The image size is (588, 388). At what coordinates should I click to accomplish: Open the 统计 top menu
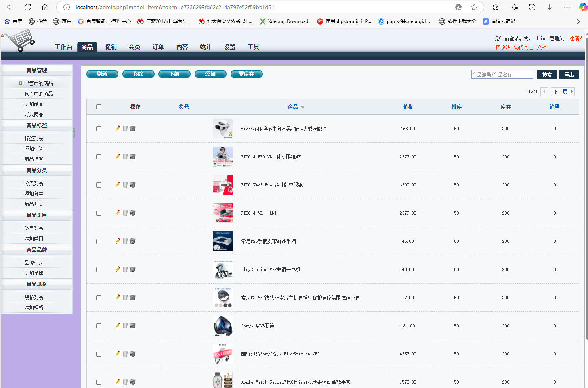pos(206,47)
